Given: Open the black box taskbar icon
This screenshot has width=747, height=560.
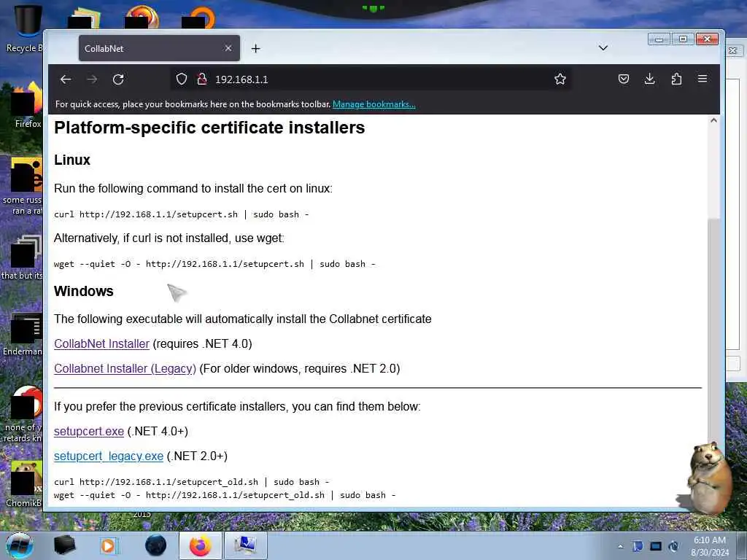Looking at the screenshot, I should [x=64, y=545].
